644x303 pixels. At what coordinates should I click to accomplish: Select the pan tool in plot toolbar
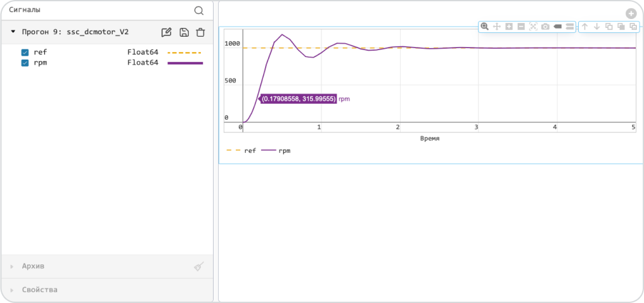pyautogui.click(x=496, y=27)
